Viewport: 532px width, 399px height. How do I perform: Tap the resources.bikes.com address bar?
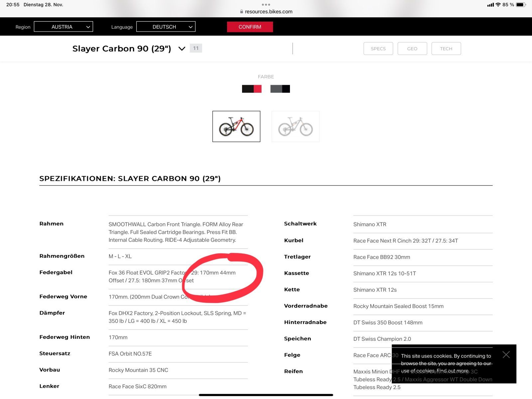coord(266,12)
